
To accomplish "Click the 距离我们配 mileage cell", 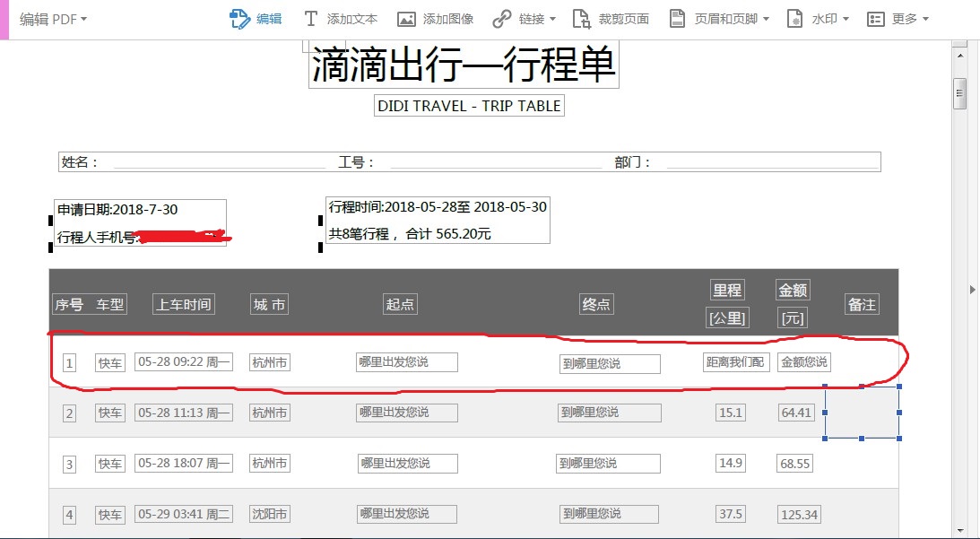I will (x=735, y=362).
